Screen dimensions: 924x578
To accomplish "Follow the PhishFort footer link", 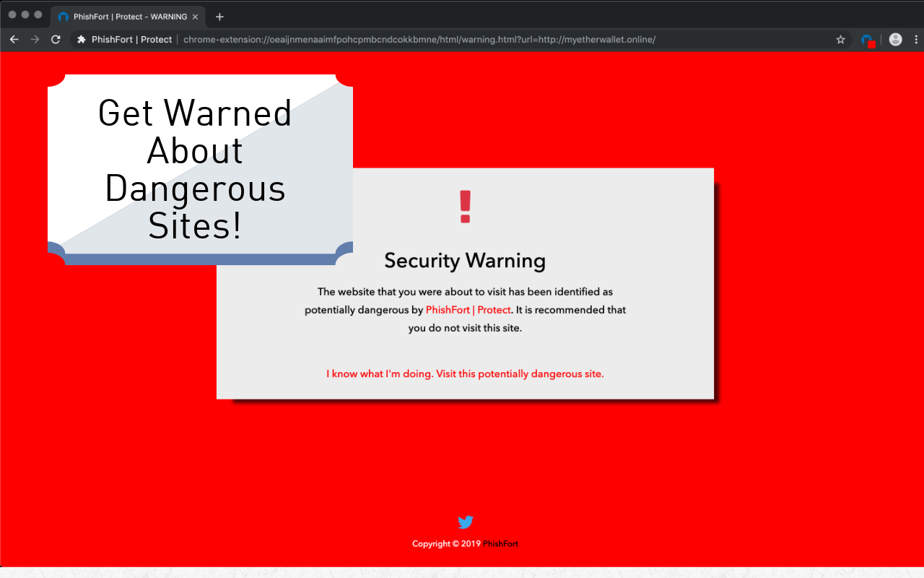I will [501, 544].
